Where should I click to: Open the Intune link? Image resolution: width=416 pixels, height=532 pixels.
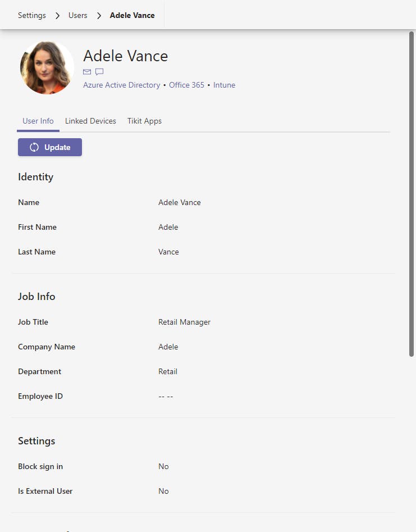pos(224,85)
